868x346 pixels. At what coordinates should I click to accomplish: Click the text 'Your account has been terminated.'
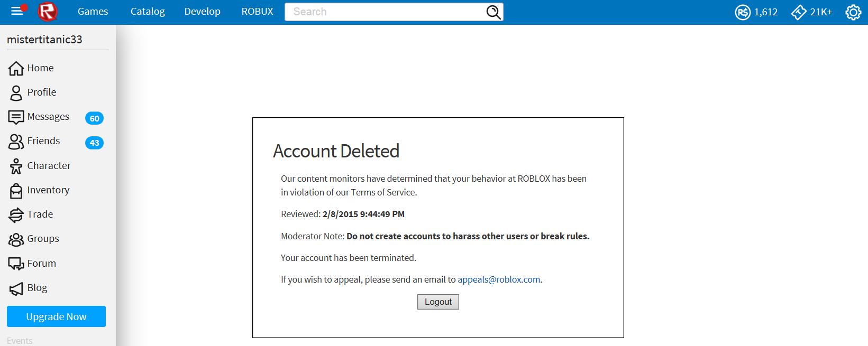349,258
